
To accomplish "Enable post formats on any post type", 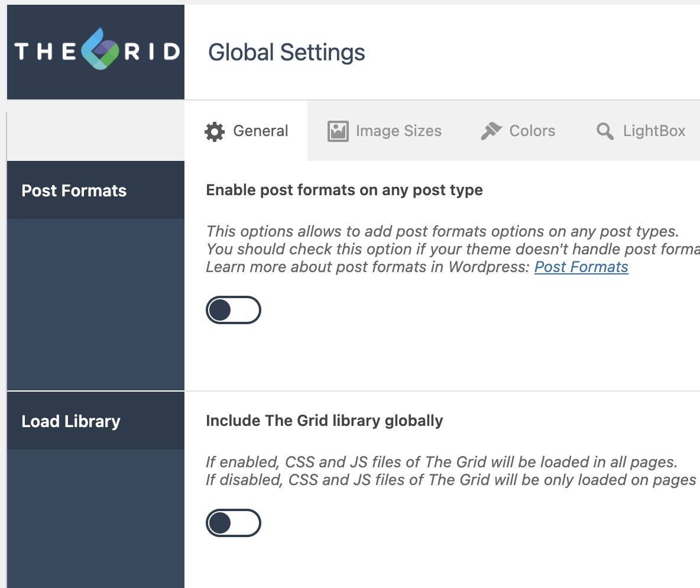I will 233,310.
